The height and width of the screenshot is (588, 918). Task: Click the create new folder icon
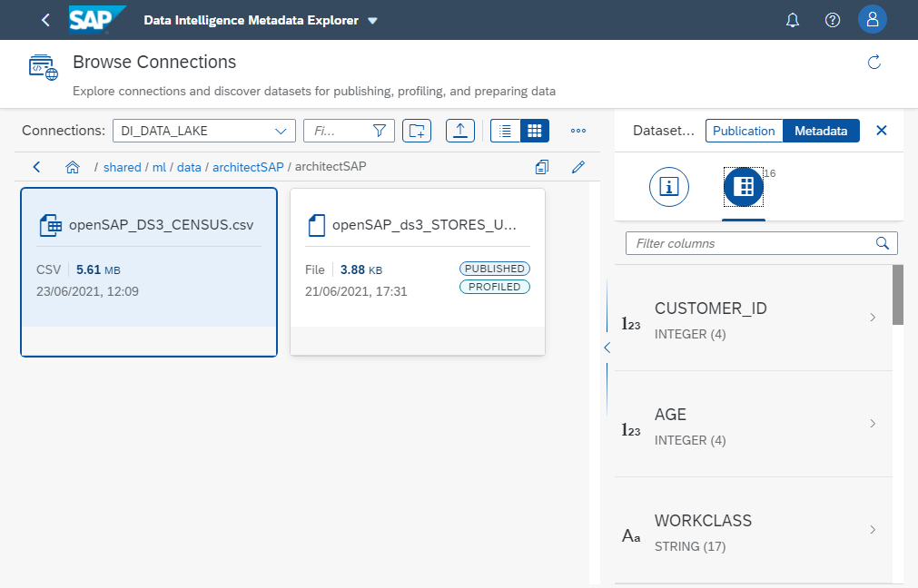tap(417, 131)
